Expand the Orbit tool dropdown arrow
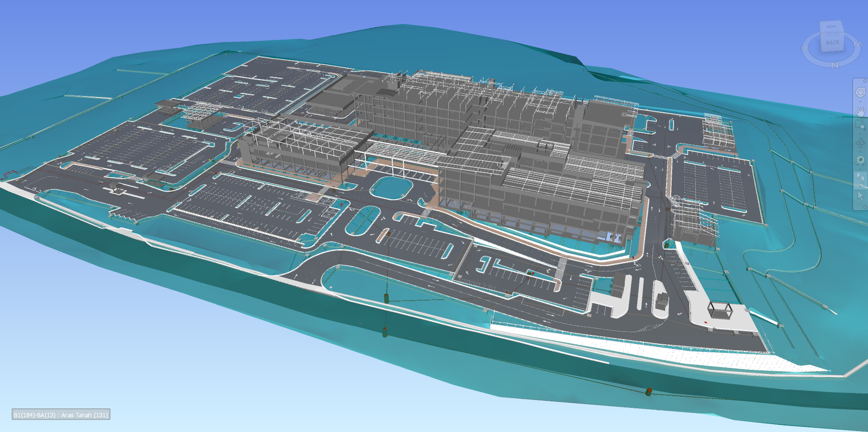 861,152
